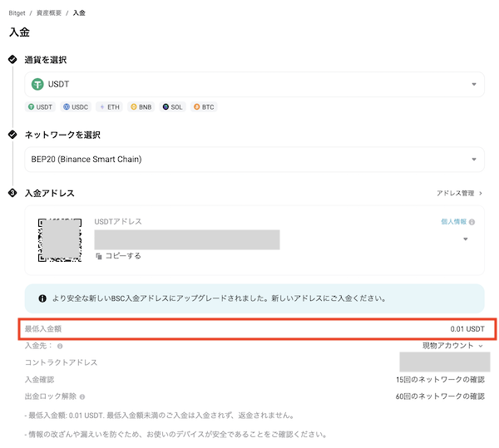The height and width of the screenshot is (448, 499).
Task: Select the USDT quick-pick chip
Action: point(40,107)
